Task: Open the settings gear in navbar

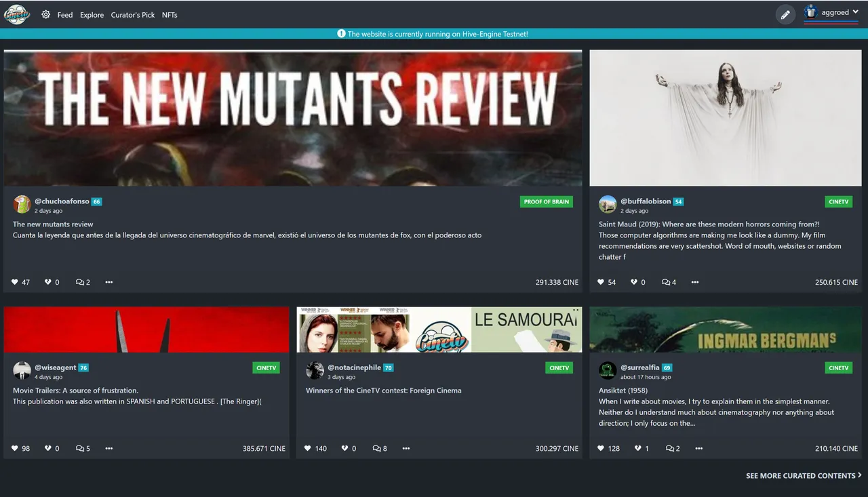Action: coord(46,14)
